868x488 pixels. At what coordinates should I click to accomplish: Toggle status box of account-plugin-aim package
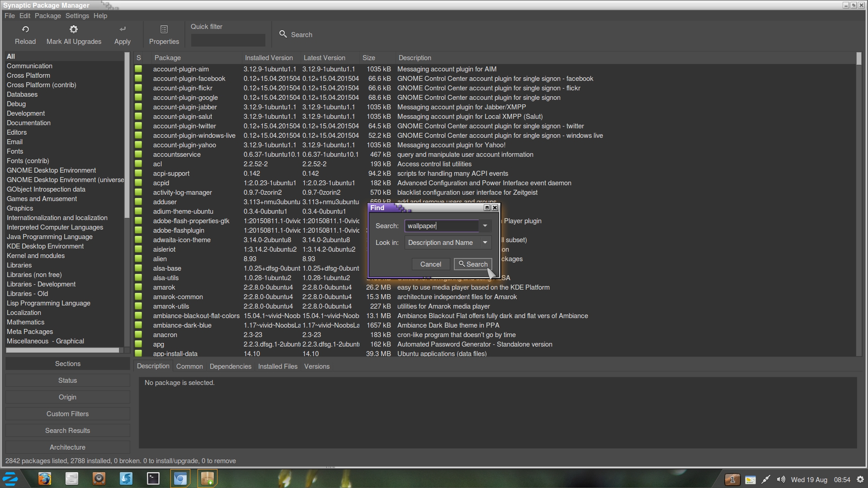[138, 69]
